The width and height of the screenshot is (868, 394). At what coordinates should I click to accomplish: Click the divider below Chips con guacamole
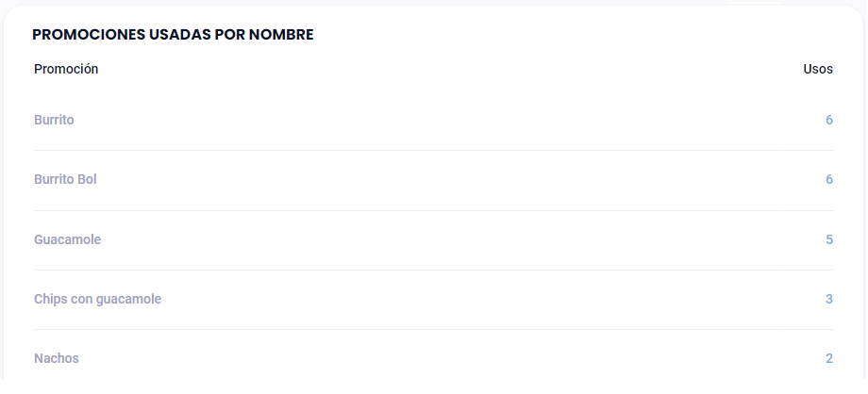pos(433,329)
